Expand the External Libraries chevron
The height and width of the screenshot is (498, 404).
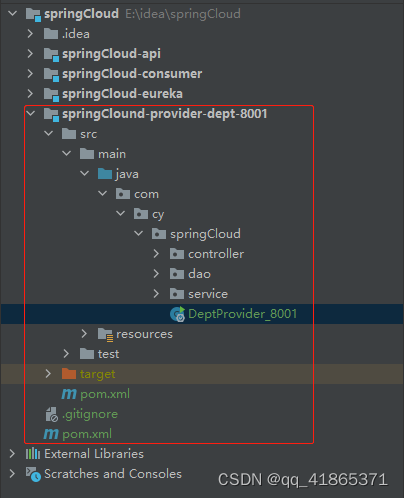coord(12,454)
